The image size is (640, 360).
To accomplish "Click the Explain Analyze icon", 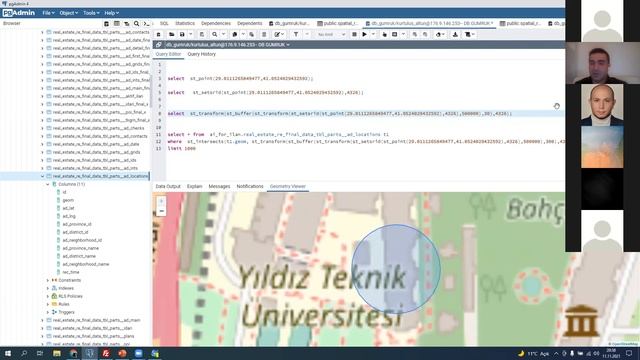I will (395, 35).
